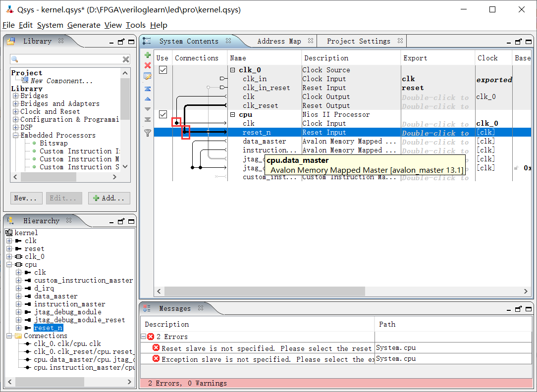Click the Clock column header
This screenshot has width=537, height=392.
click(x=493, y=58)
